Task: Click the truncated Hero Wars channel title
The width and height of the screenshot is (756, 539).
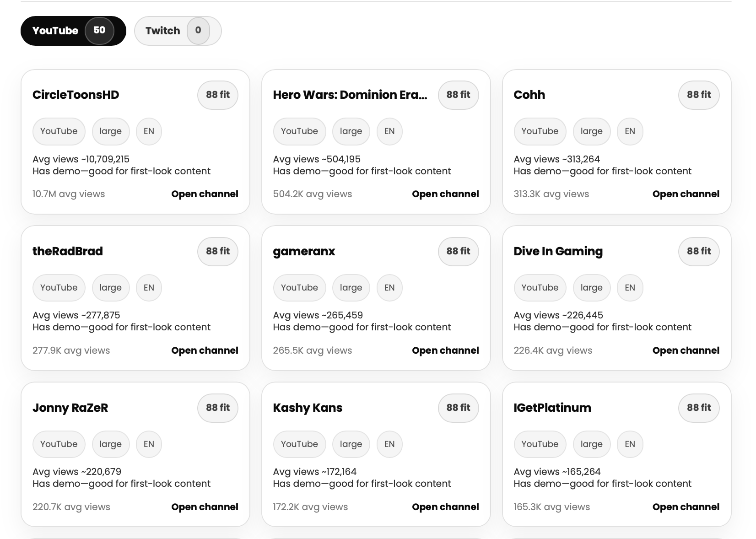Action: click(350, 95)
